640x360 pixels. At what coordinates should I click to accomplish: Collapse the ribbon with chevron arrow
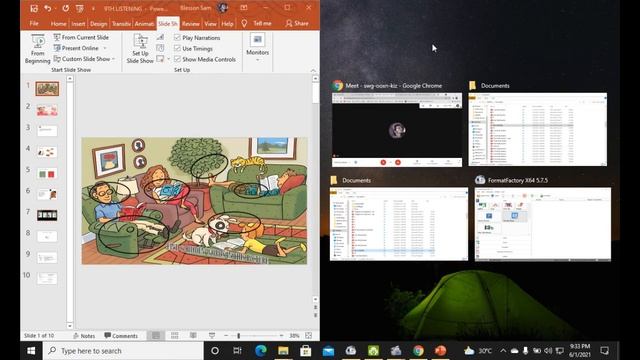(x=313, y=70)
